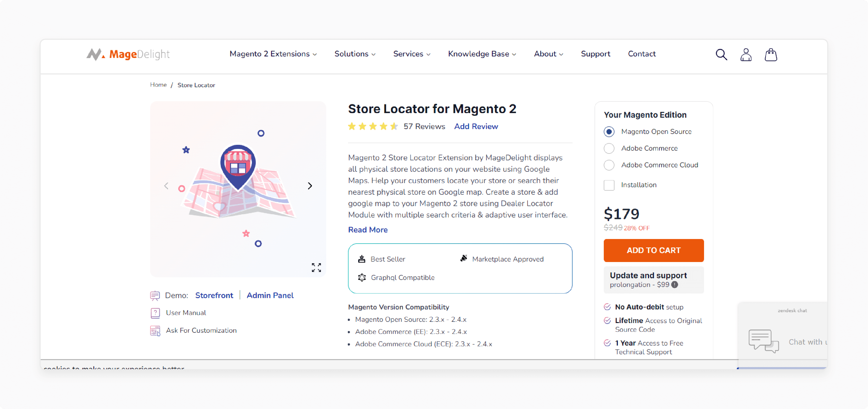Open the shopping bag cart icon

(771, 54)
